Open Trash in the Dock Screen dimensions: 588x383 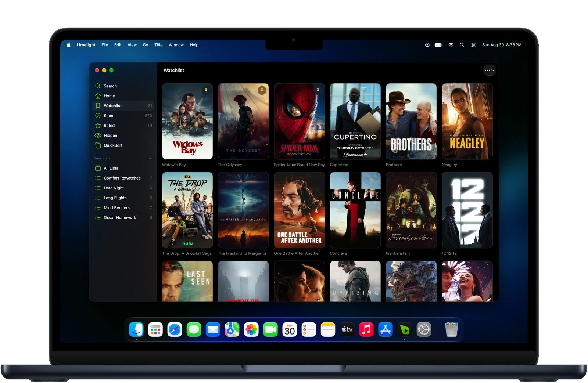[451, 329]
